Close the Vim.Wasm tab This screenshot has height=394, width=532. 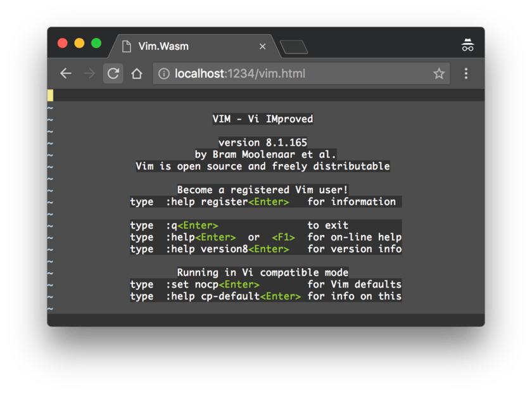point(262,46)
